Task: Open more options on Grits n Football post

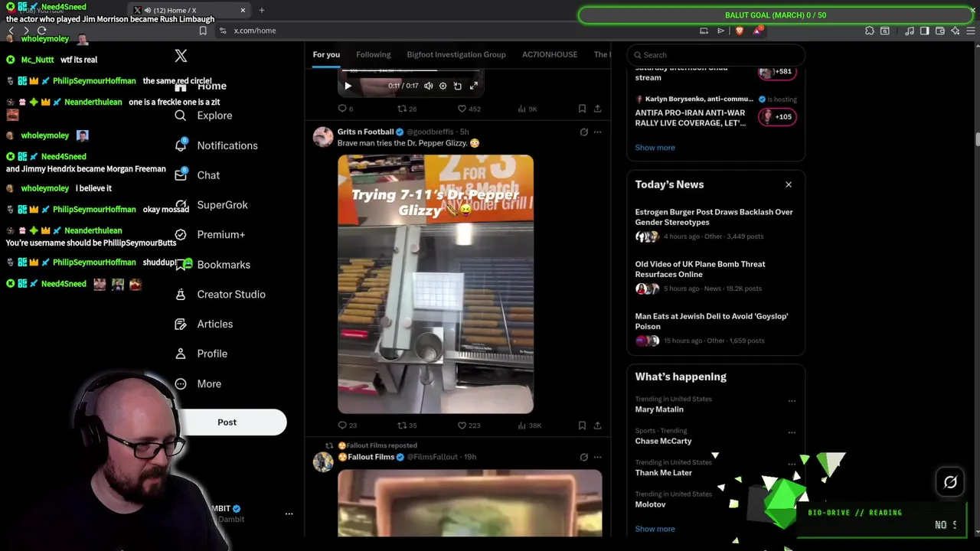Action: tap(597, 132)
